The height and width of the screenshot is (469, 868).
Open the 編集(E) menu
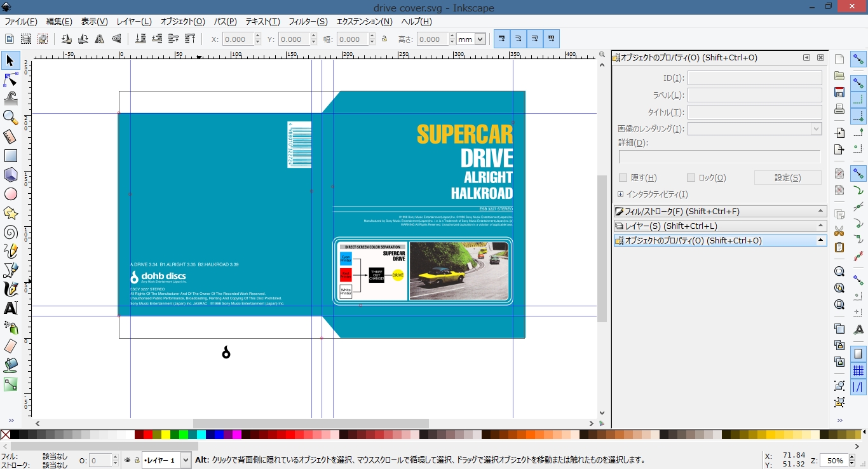[59, 22]
